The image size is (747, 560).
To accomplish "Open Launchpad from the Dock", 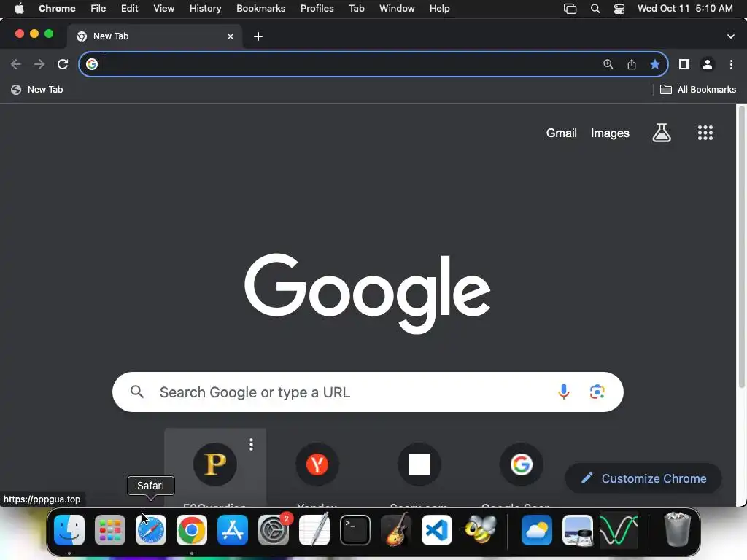I will click(110, 530).
